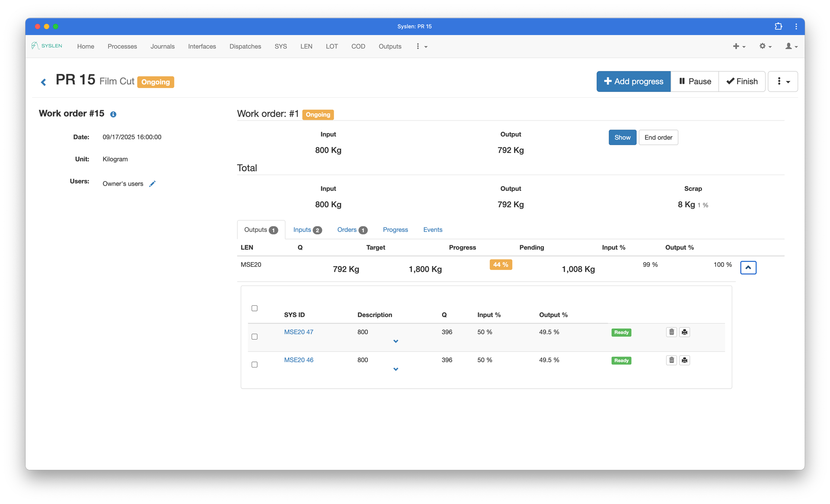Open the Dispatches menu item
Screen dimensions: 830x504
click(x=245, y=46)
